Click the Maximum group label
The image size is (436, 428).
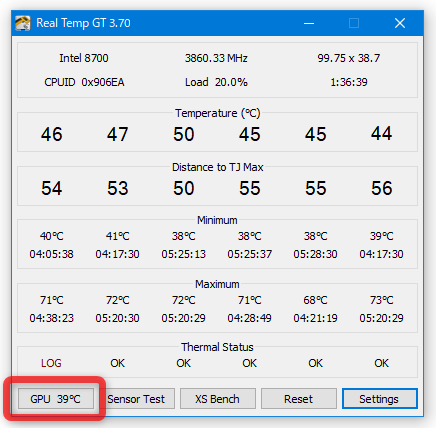tap(217, 284)
